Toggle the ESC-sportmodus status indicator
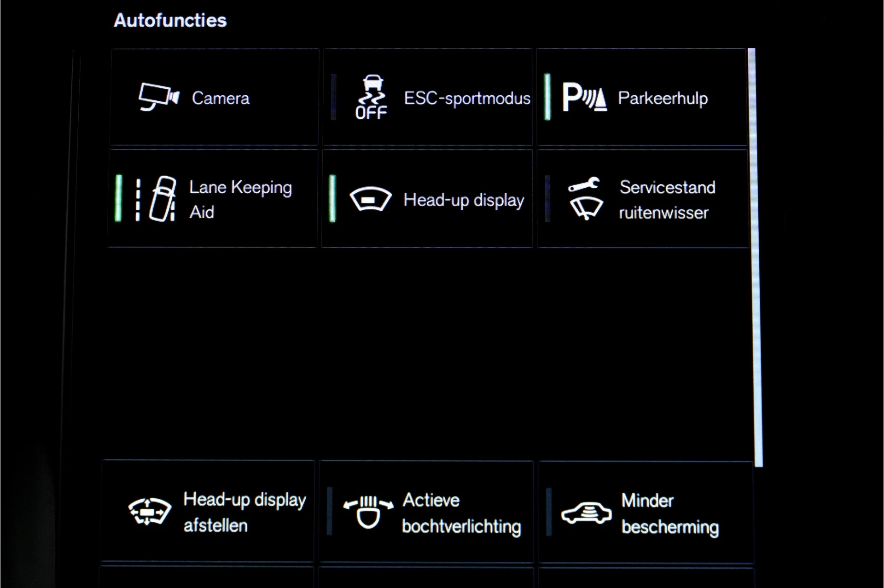This screenshot has height=588, width=884. click(x=334, y=97)
